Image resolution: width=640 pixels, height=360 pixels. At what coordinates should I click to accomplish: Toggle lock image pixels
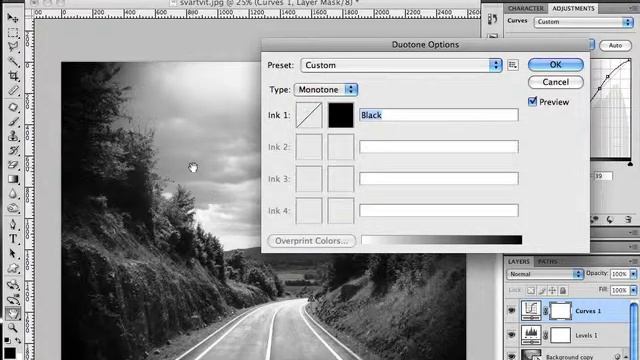542,291
